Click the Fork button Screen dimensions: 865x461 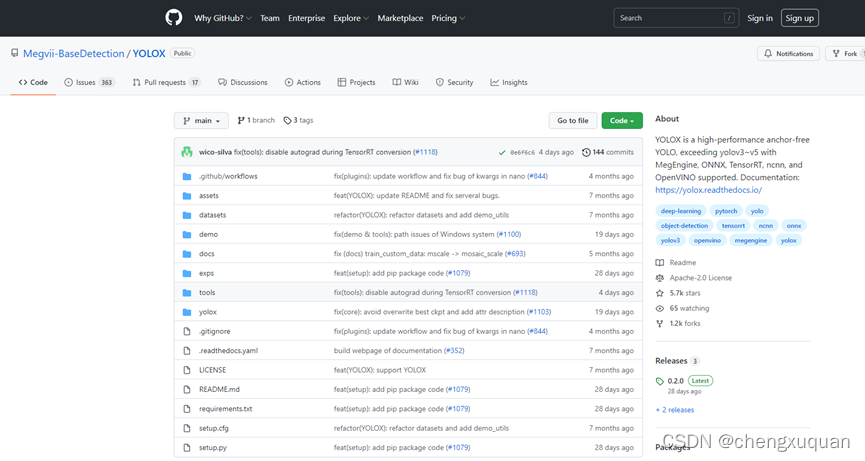click(x=845, y=53)
